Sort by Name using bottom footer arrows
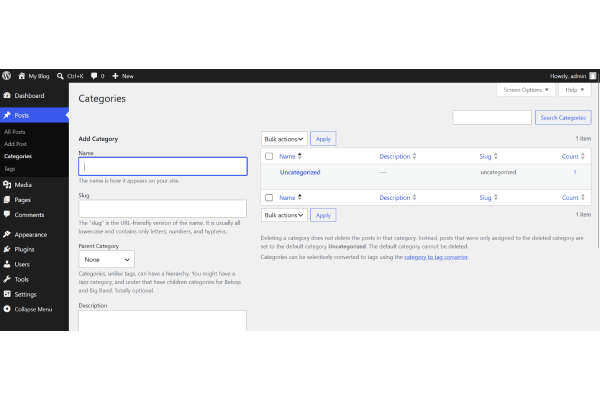Viewport: 600px width, 400px height. pos(300,197)
